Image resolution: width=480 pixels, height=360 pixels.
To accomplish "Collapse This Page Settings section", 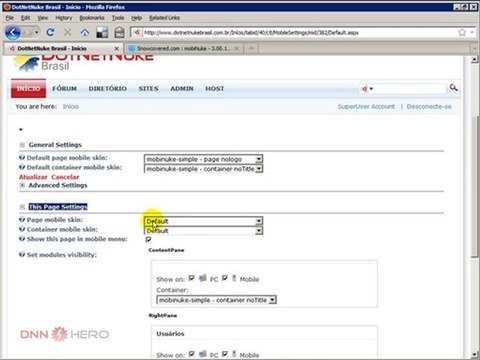I will tap(22, 207).
